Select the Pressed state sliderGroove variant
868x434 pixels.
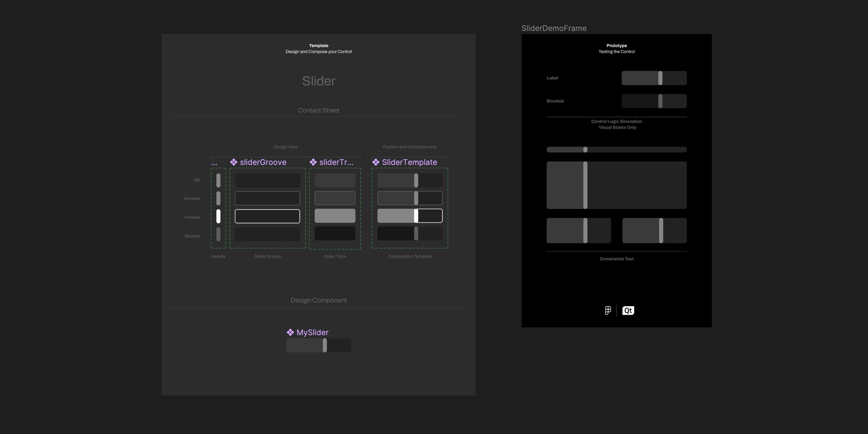(x=267, y=216)
